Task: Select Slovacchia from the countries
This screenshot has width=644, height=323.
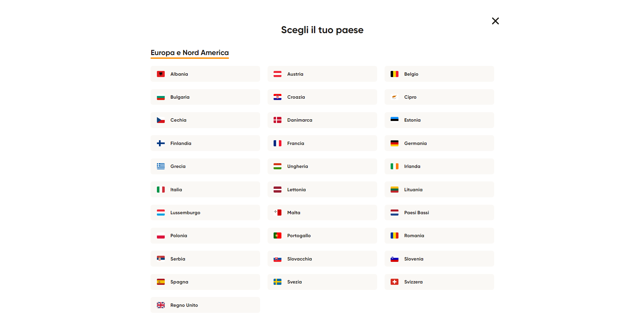Action: [x=322, y=259]
